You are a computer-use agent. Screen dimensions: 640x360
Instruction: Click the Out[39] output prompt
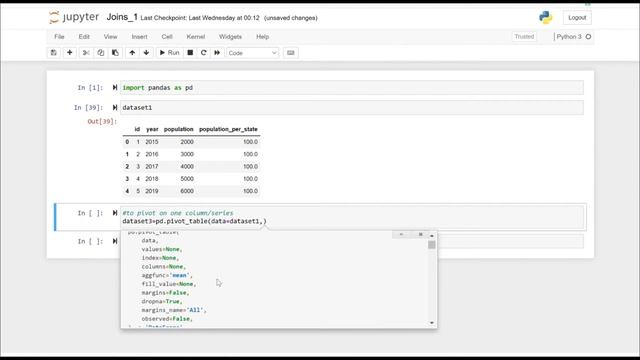coord(102,121)
